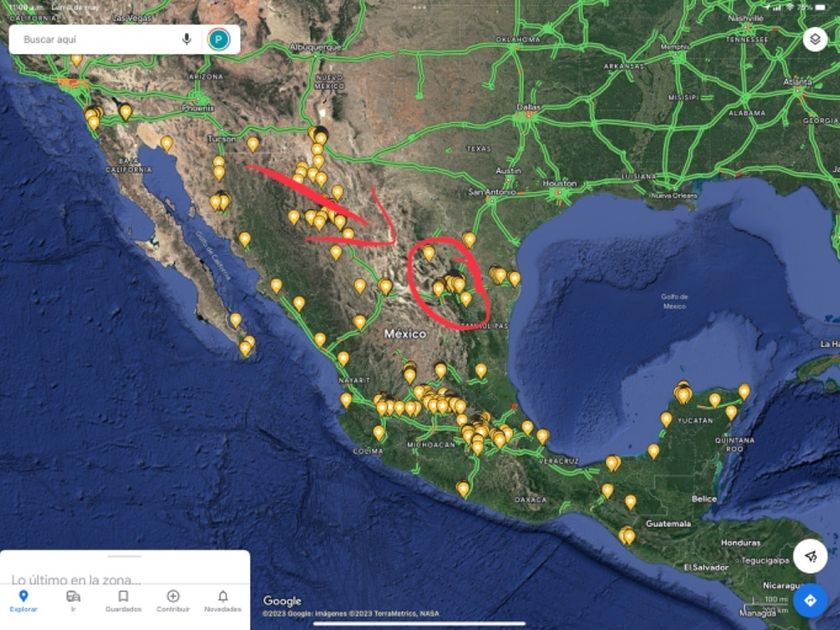Click the Guatemala country label

point(668,523)
